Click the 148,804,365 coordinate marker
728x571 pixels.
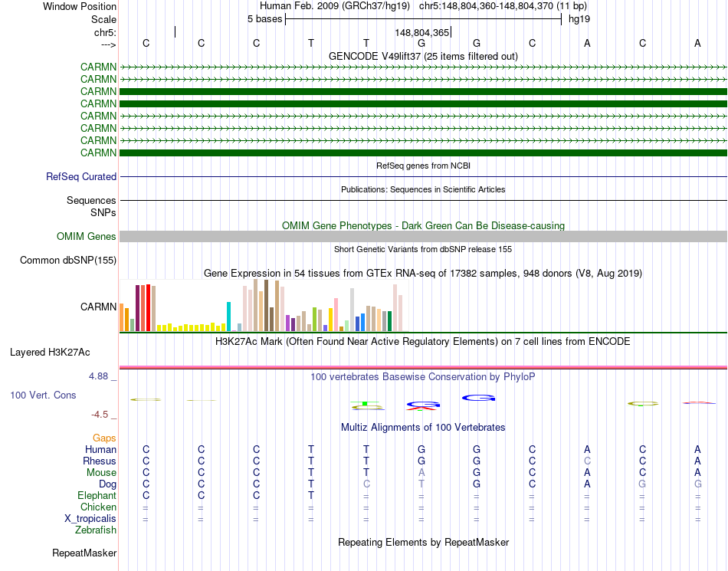point(422,32)
